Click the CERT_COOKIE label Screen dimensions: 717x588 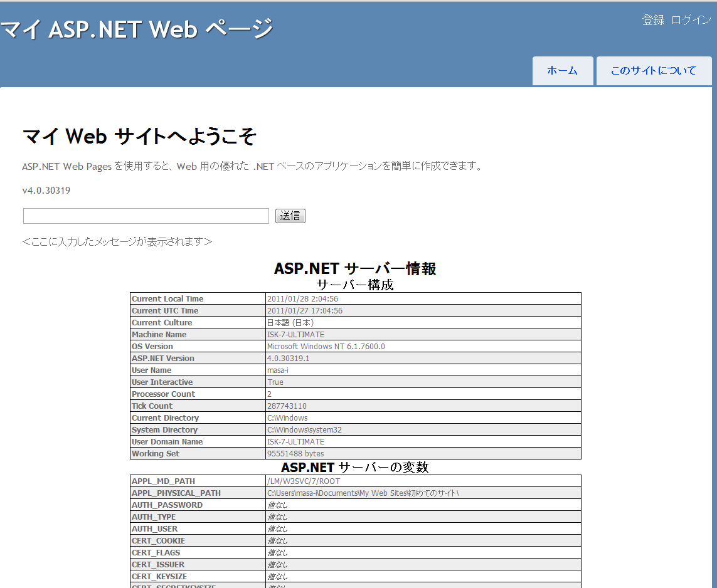[158, 540]
